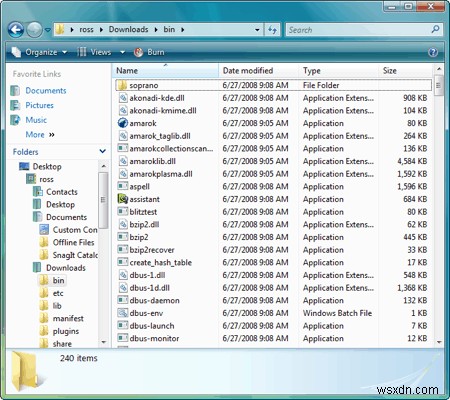
Task: Click More favorite links
Action: [x=40, y=134]
